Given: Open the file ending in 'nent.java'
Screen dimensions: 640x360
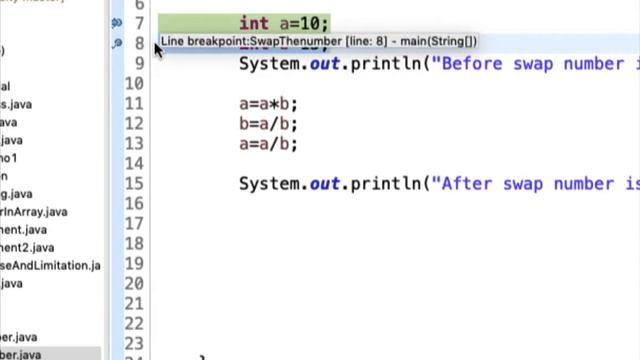Looking at the screenshot, I should [x=23, y=230].
